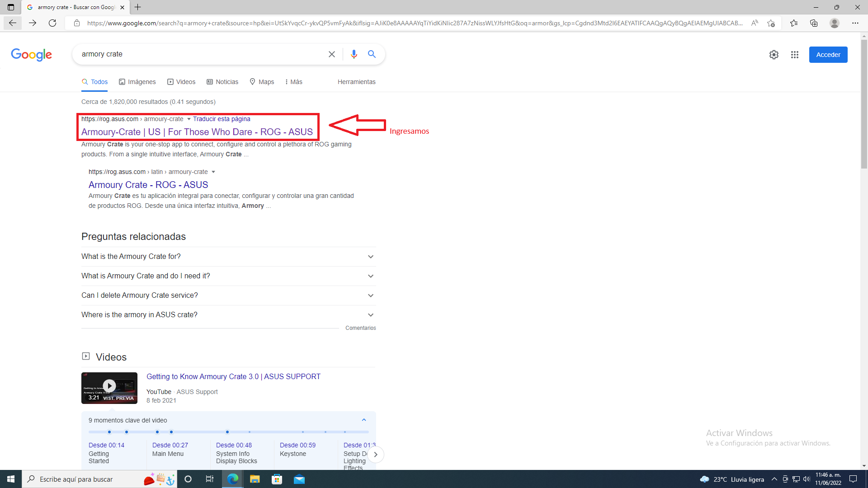Open the Google apps grid
The height and width of the screenshot is (488, 868).
pyautogui.click(x=794, y=55)
